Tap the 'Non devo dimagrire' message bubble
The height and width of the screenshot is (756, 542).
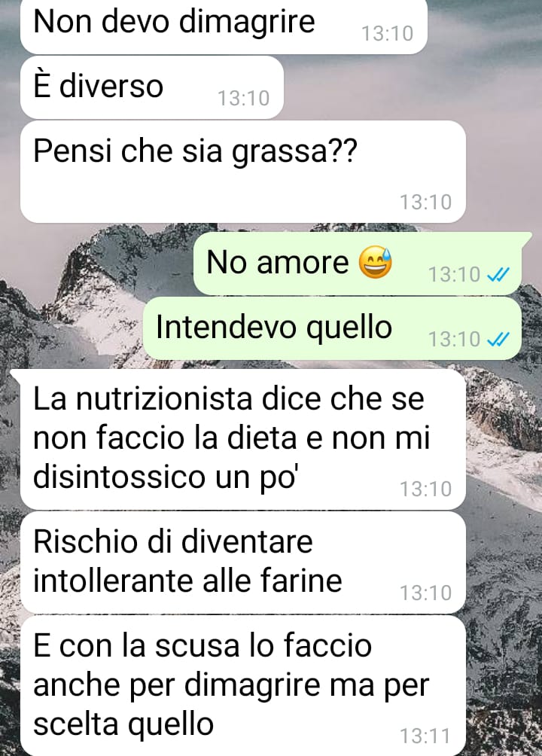[224, 26]
